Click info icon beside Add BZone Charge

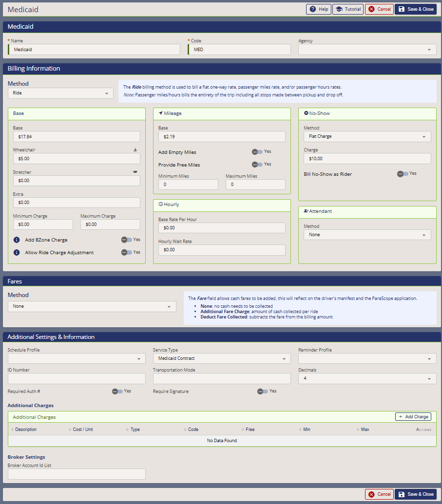pyautogui.click(x=17, y=240)
